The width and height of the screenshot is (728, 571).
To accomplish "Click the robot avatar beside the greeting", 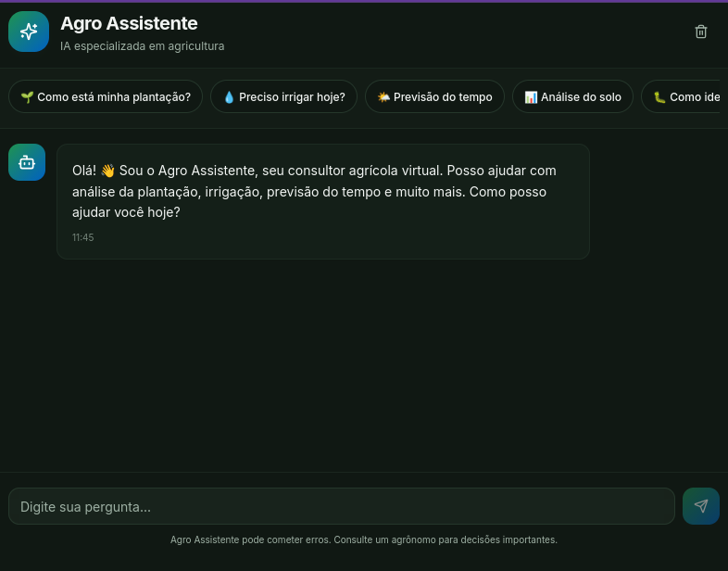I will (x=27, y=162).
